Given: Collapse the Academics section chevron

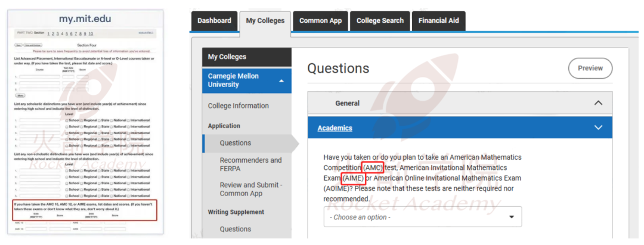Looking at the screenshot, I should [598, 128].
